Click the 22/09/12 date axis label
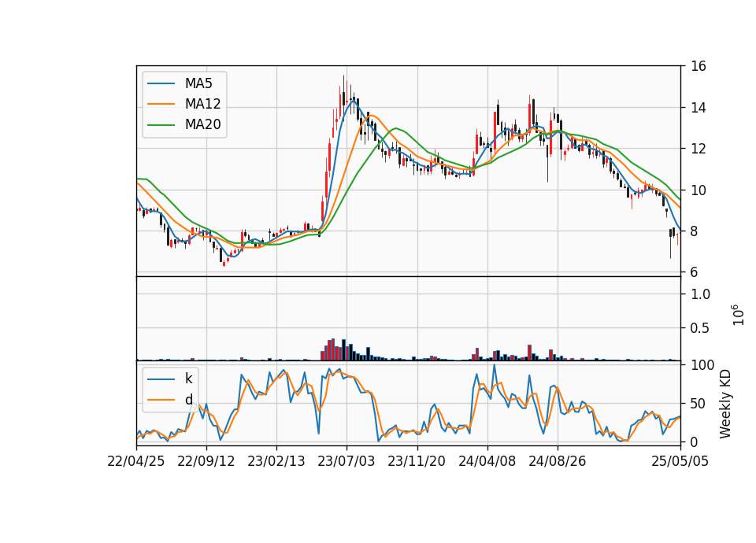756x543 pixels. (206, 461)
